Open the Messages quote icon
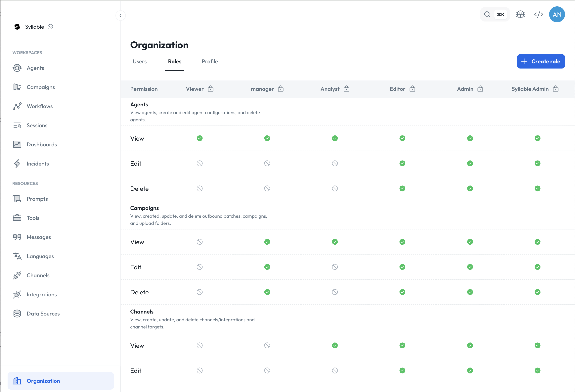 point(17,237)
